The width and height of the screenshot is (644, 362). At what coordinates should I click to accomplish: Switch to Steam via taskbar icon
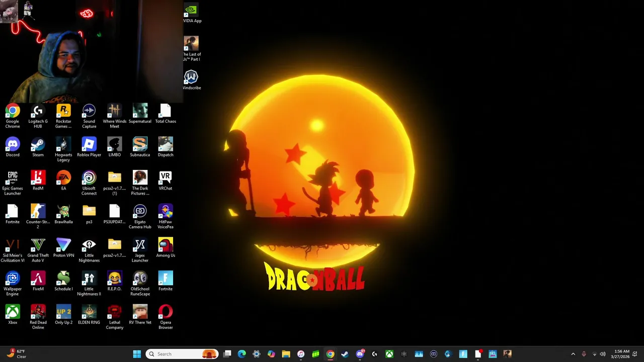point(345,354)
